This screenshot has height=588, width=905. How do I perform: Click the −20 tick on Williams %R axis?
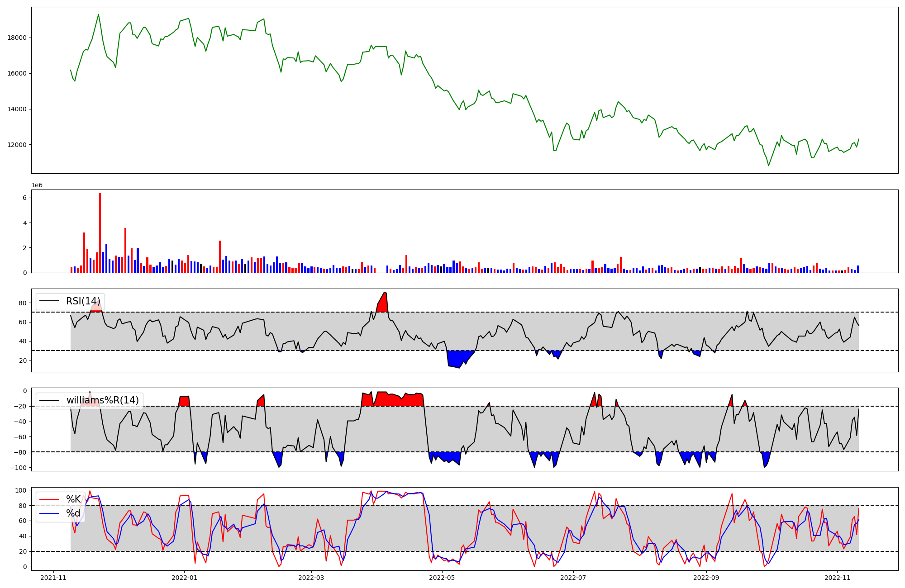pos(21,406)
